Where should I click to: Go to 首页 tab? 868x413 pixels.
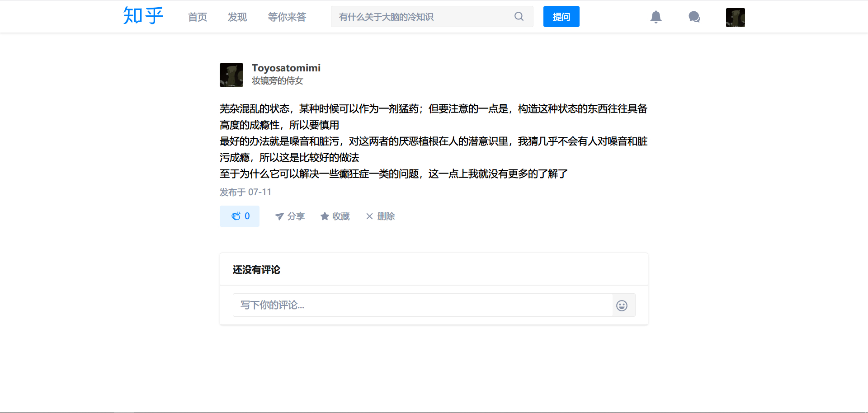click(198, 17)
